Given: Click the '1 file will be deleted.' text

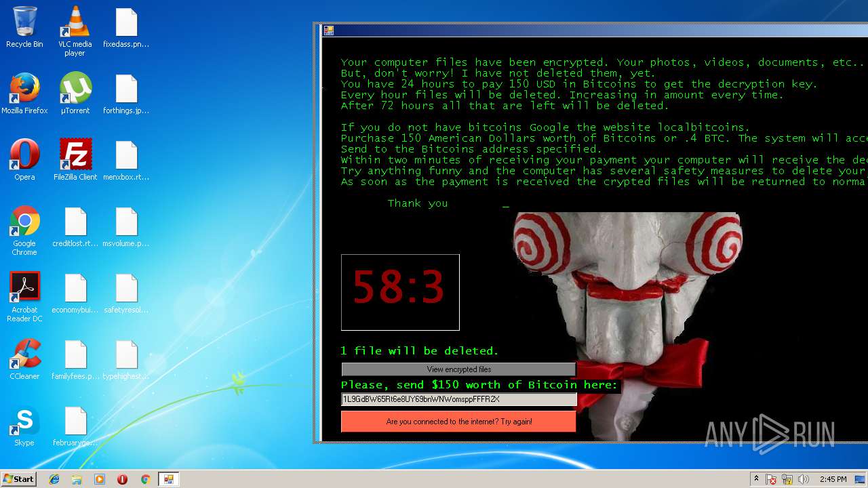Looking at the screenshot, I should click(419, 351).
